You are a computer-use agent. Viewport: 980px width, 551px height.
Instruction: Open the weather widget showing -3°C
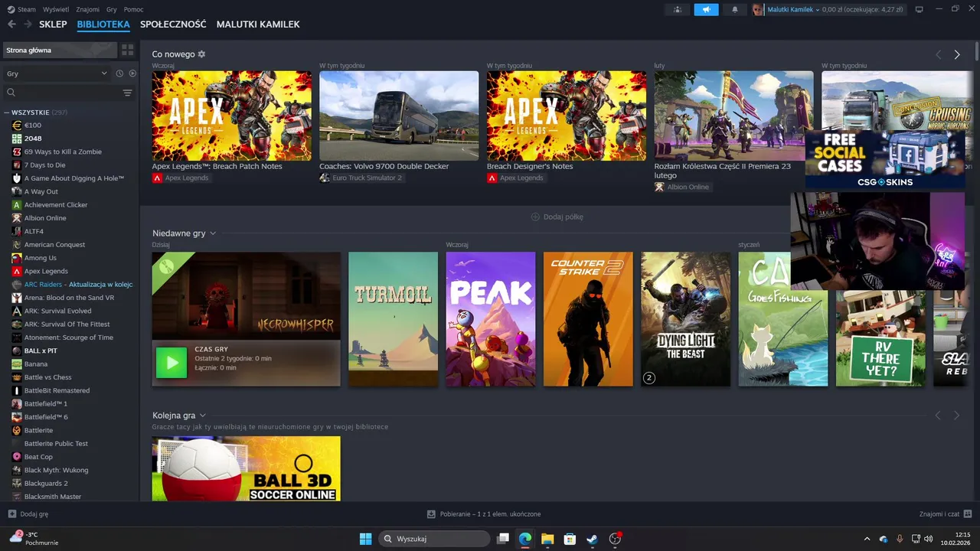pos(34,539)
